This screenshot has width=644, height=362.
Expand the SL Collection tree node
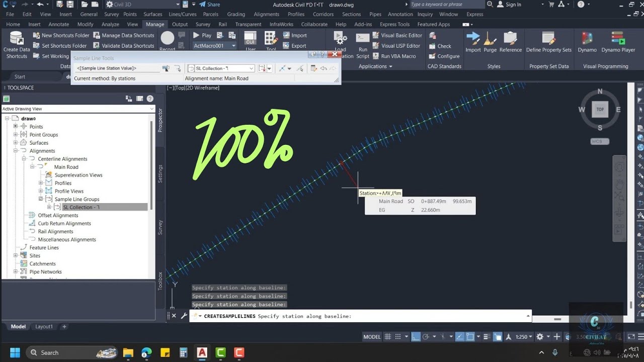(x=49, y=207)
